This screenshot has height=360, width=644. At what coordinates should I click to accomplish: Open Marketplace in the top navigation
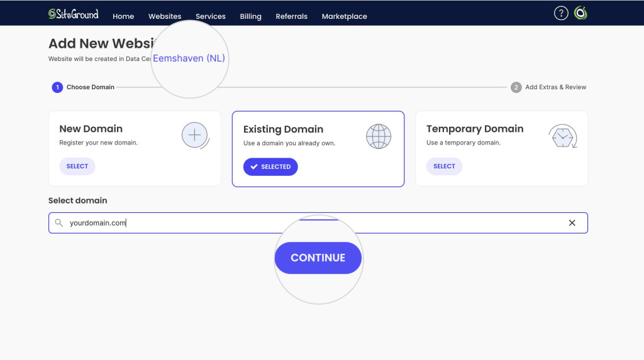tap(345, 16)
